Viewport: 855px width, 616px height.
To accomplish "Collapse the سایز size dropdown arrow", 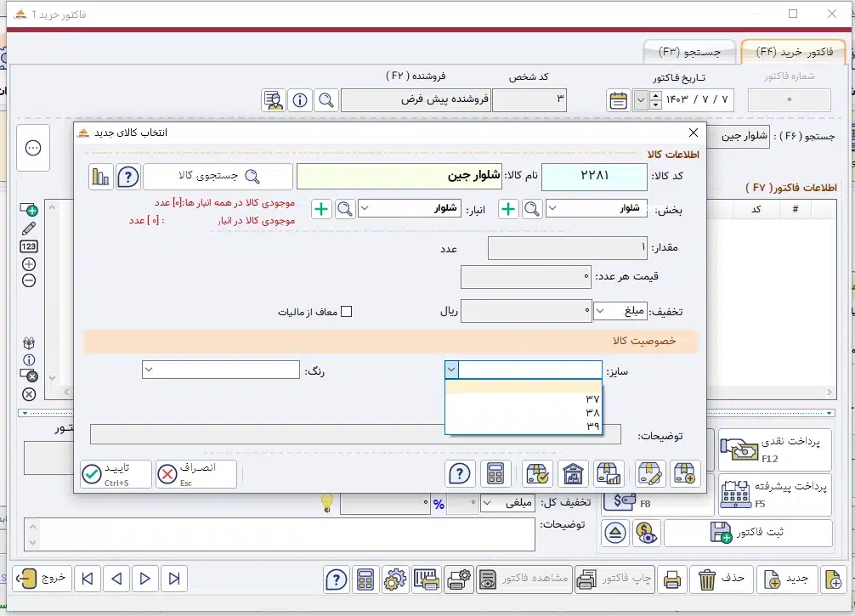I will point(451,370).
